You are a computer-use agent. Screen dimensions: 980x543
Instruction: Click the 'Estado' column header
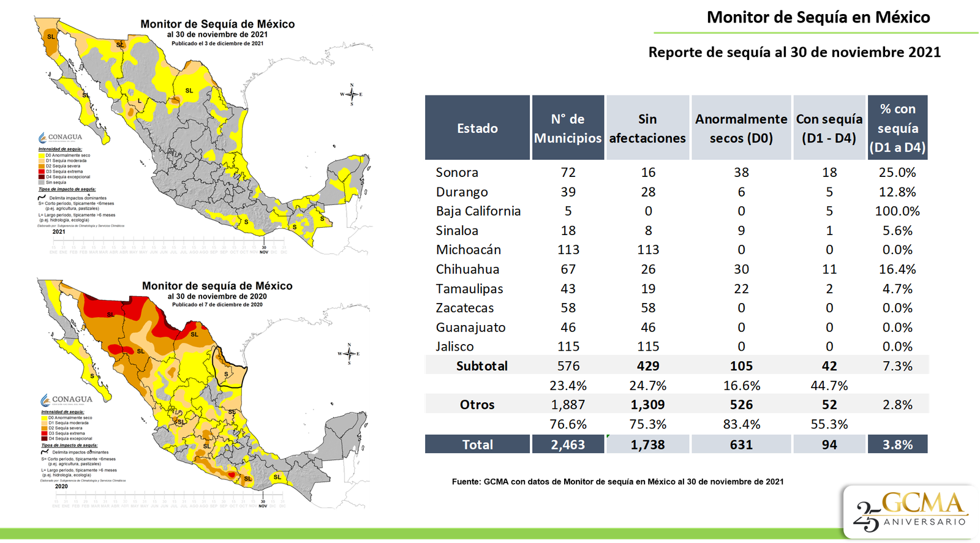pos(477,128)
